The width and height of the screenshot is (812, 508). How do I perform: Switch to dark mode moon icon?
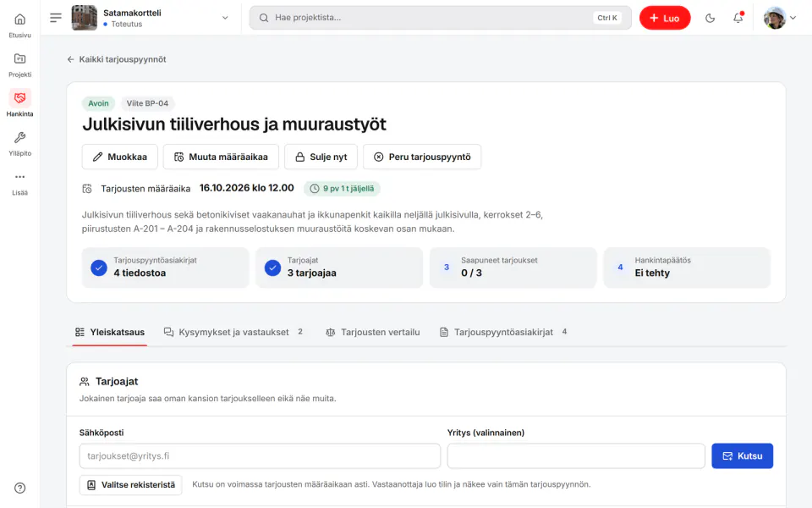click(710, 18)
